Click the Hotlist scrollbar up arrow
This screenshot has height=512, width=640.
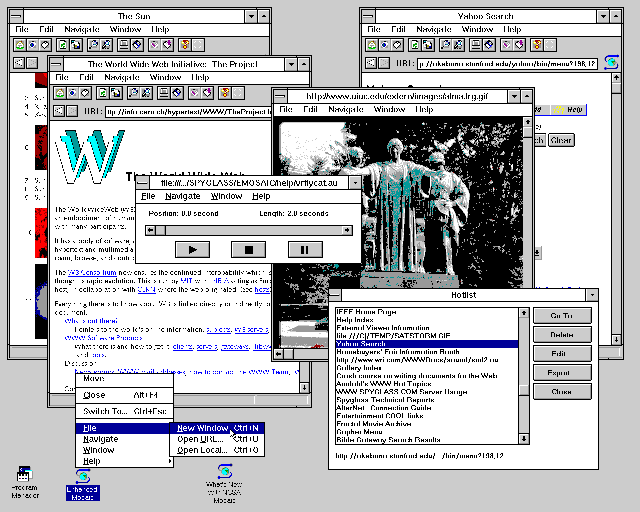(524, 313)
